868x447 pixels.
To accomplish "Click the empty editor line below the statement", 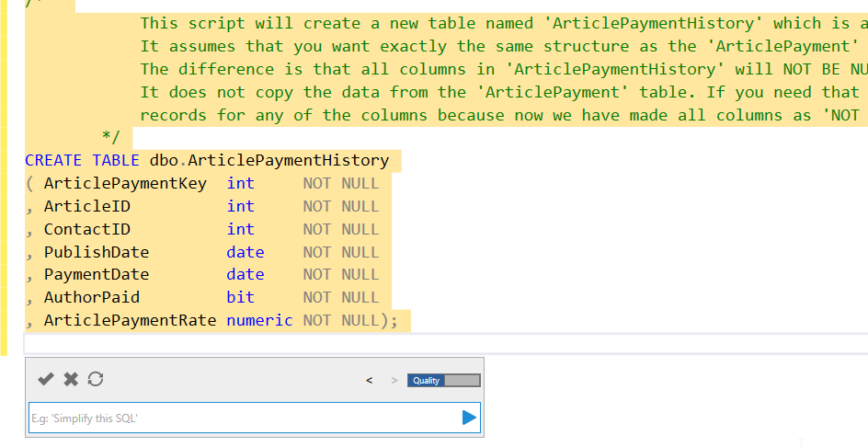I will coord(368,344).
